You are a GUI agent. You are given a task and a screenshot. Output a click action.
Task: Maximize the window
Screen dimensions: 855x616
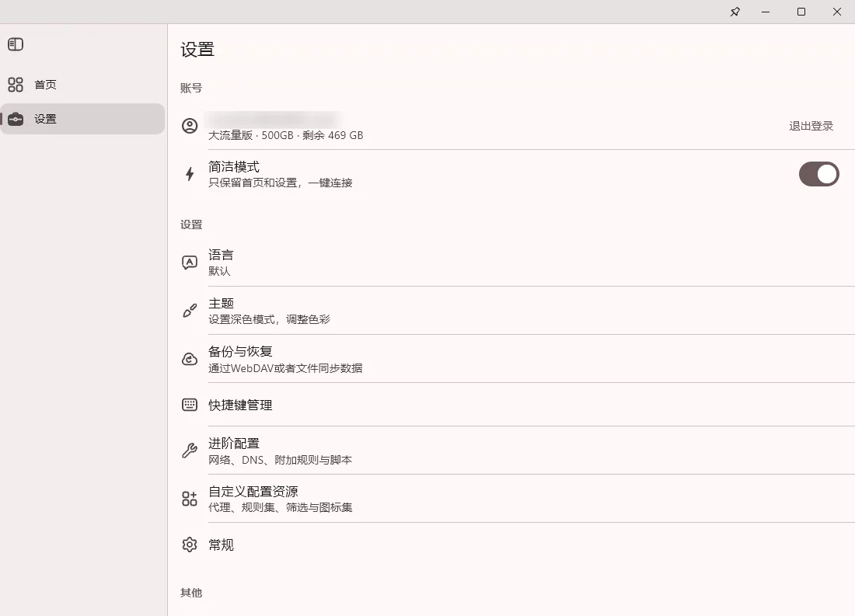coord(801,12)
